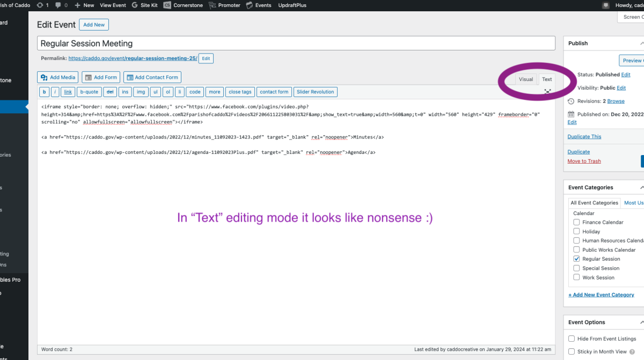Browse the event revisions
The width and height of the screenshot is (644, 360).
tap(616, 101)
